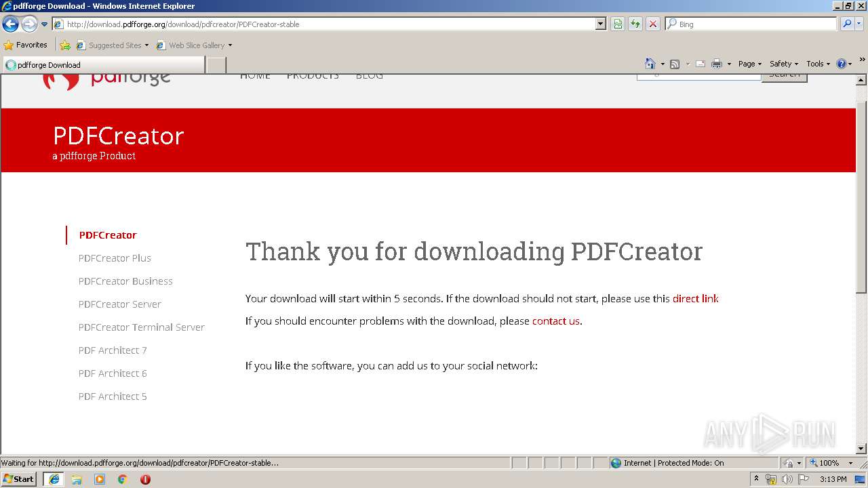The image size is (868, 488).
Task: Select the pdfforge Download tab
Action: click(x=103, y=65)
